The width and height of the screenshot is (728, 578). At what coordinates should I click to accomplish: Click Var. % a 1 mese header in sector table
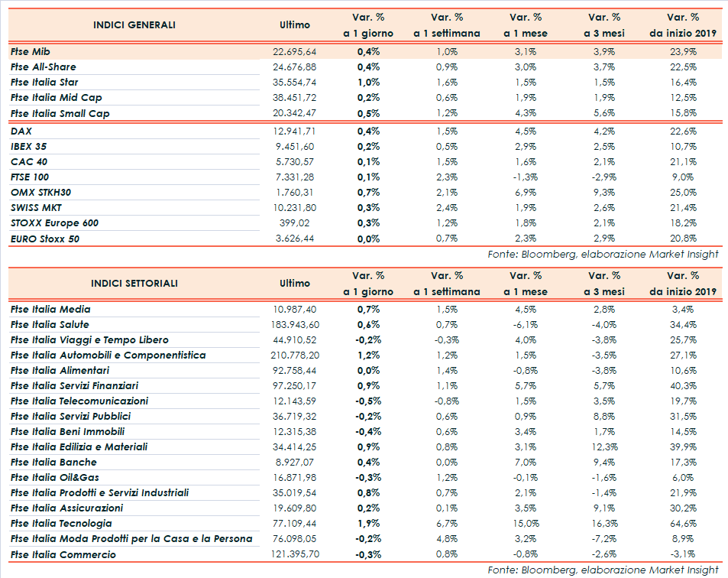coord(526,283)
